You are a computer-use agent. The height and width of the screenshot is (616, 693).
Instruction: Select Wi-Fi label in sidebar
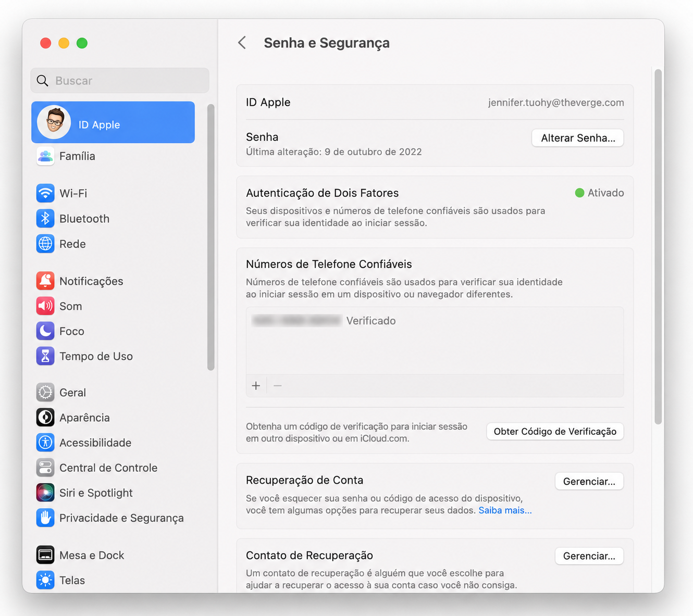click(73, 193)
